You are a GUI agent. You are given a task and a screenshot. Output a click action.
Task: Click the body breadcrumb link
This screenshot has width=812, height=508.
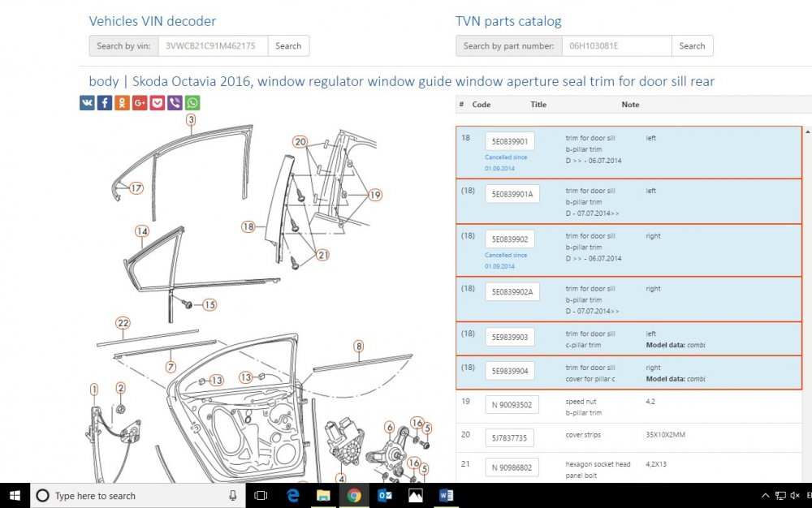tap(104, 81)
